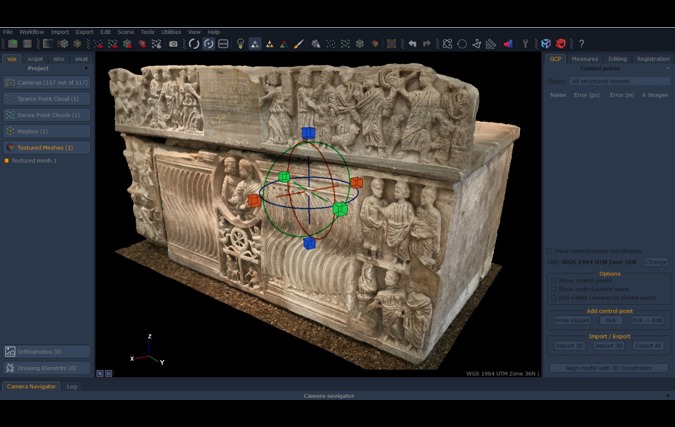
Task: Click the paintbrush tool icon
Action: (x=299, y=44)
